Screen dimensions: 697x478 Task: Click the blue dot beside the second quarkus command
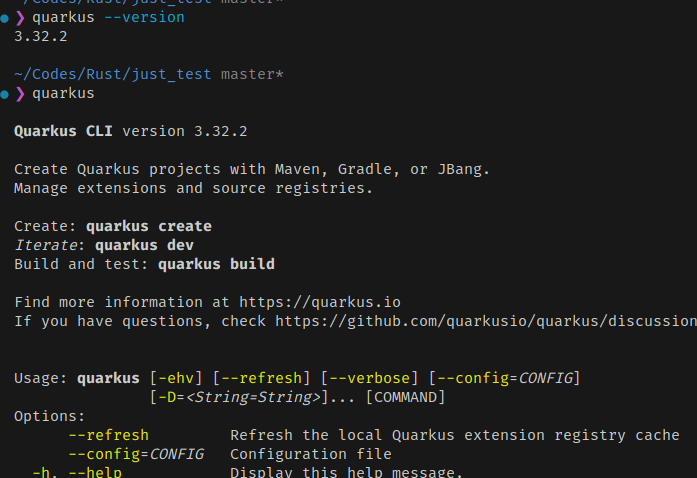pyautogui.click(x=4, y=94)
